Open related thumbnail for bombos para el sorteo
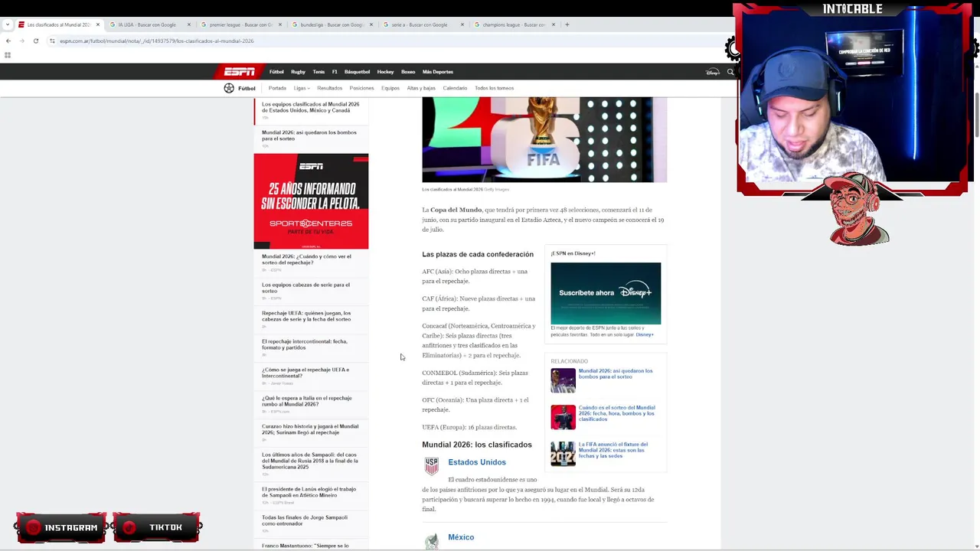980x551 pixels. coord(563,380)
